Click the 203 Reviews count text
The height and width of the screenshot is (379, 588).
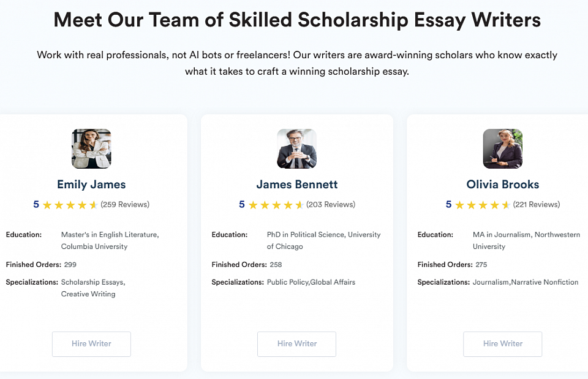click(331, 204)
